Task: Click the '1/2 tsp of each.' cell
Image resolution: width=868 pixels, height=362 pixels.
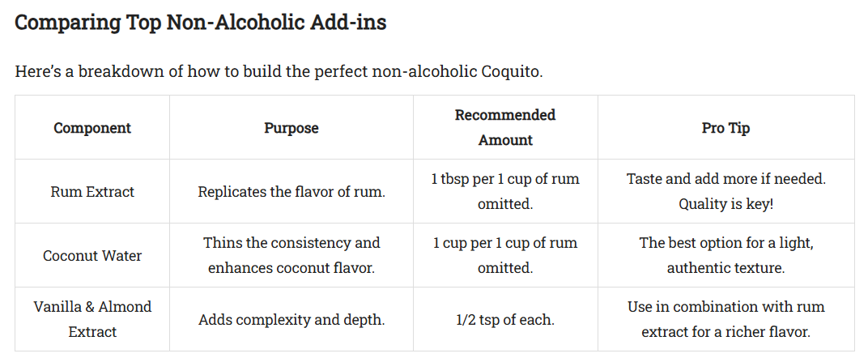Action: [505, 320]
